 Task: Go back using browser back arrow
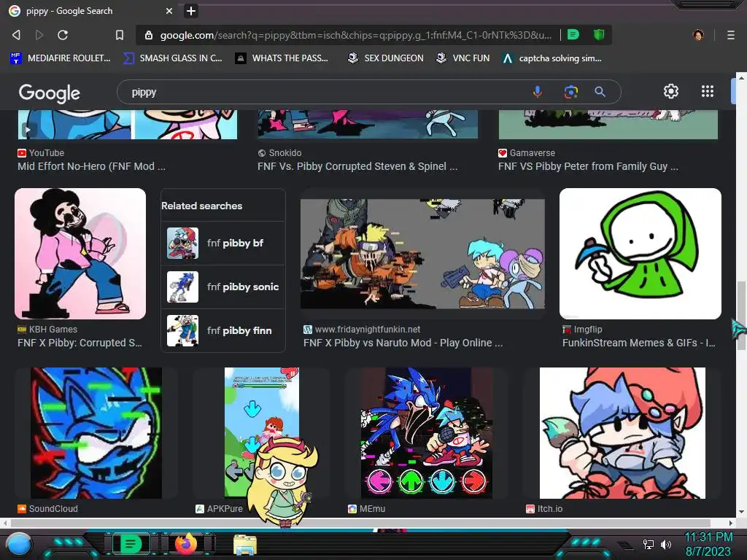click(16, 35)
